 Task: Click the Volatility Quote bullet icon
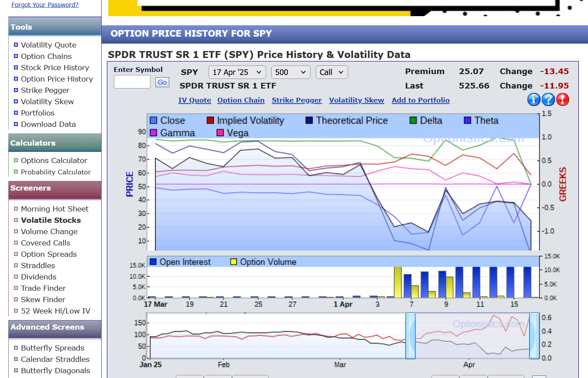[16, 44]
